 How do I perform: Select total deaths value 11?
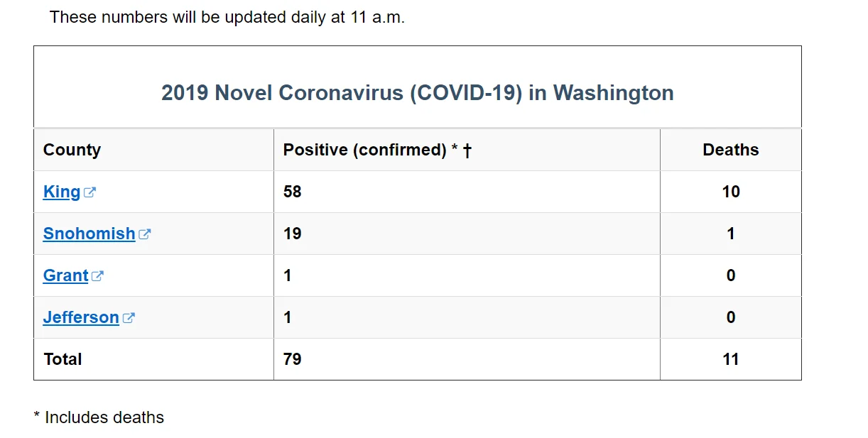point(731,359)
